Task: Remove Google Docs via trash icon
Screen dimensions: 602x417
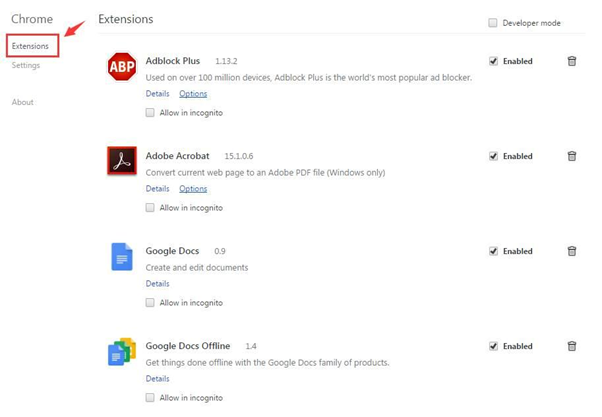Action: tap(572, 251)
